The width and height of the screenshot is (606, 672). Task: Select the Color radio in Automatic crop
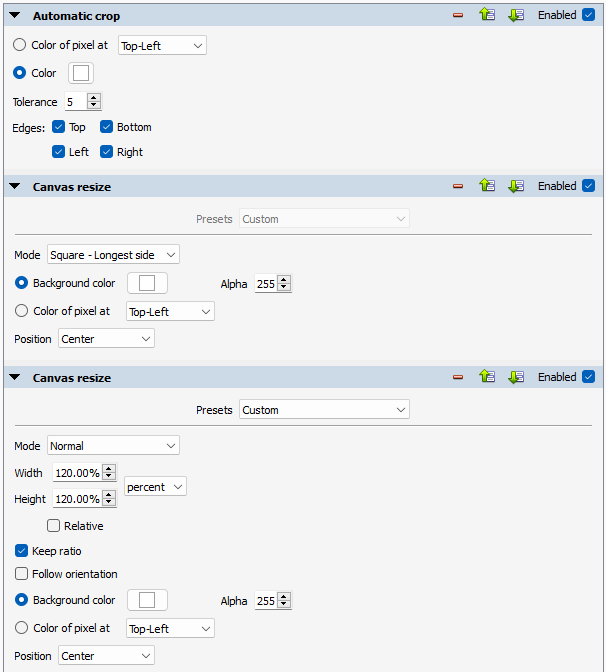(20, 73)
